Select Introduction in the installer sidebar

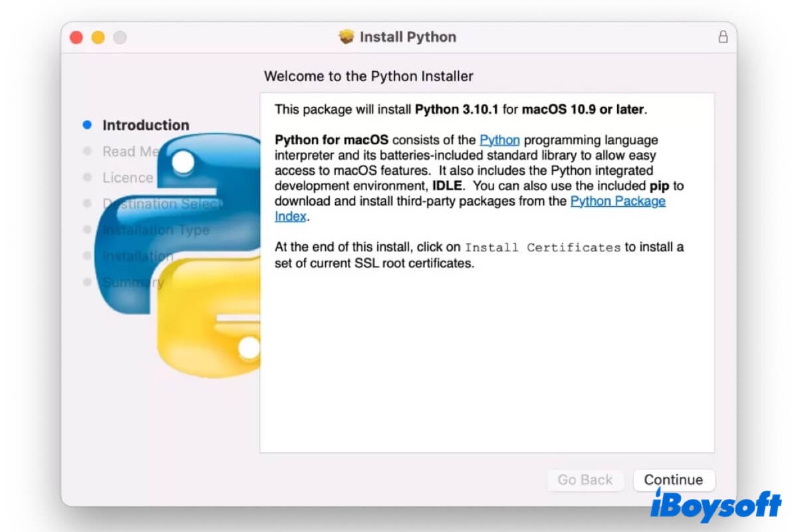click(x=145, y=125)
